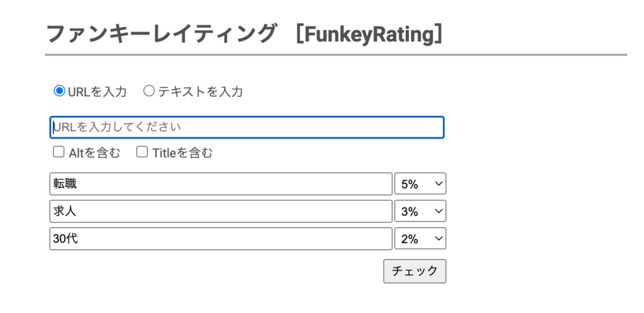Click the 求人 keyword text field

220,211
